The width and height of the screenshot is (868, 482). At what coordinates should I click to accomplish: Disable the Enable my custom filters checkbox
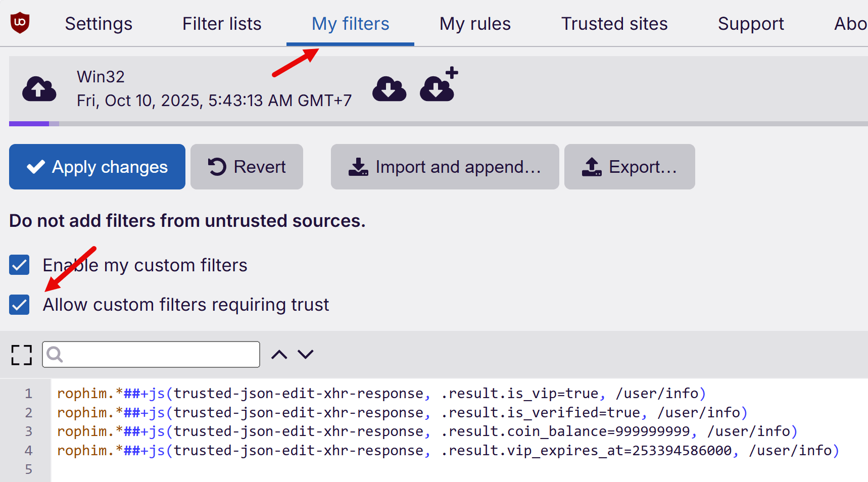[19, 265]
